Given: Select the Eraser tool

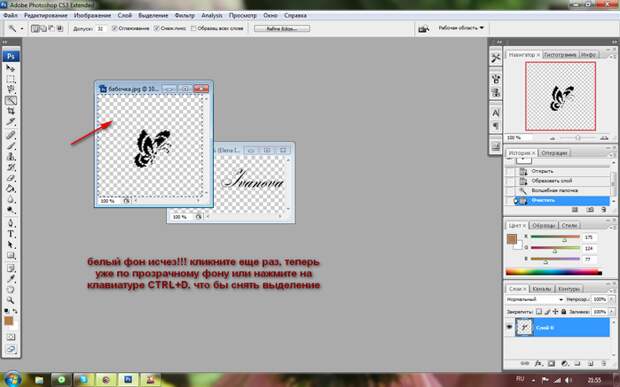Looking at the screenshot, I should pos(11,178).
